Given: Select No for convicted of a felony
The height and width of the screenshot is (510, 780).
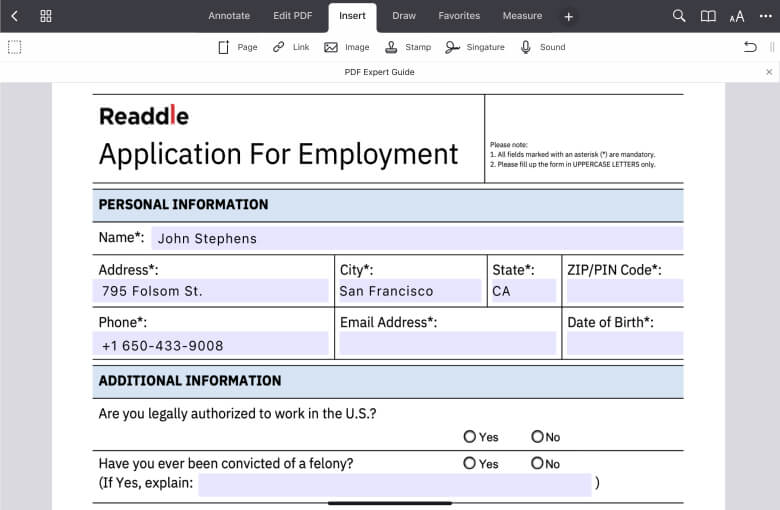Looking at the screenshot, I should (x=537, y=463).
